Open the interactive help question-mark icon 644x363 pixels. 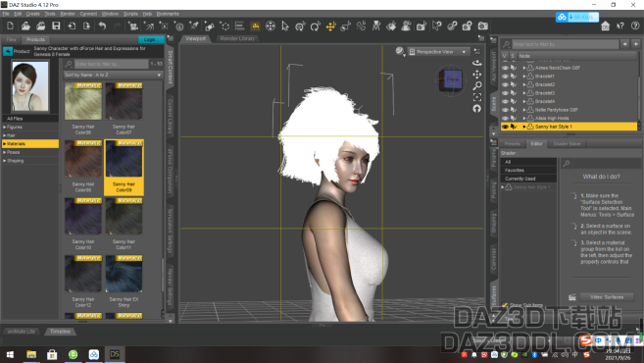point(635,26)
